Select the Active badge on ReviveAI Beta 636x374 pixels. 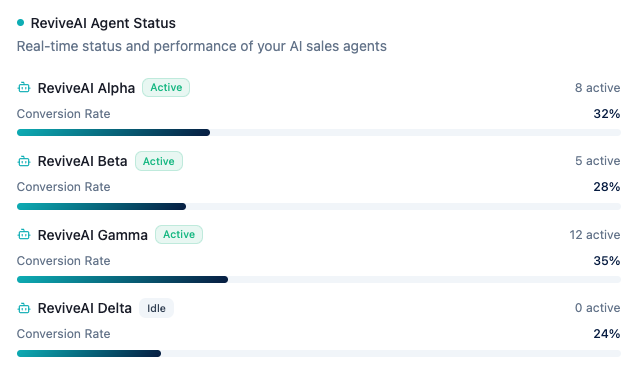click(x=159, y=161)
